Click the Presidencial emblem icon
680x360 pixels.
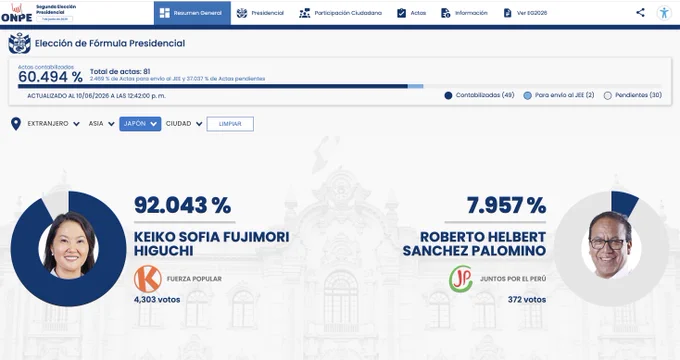pyautogui.click(x=242, y=13)
